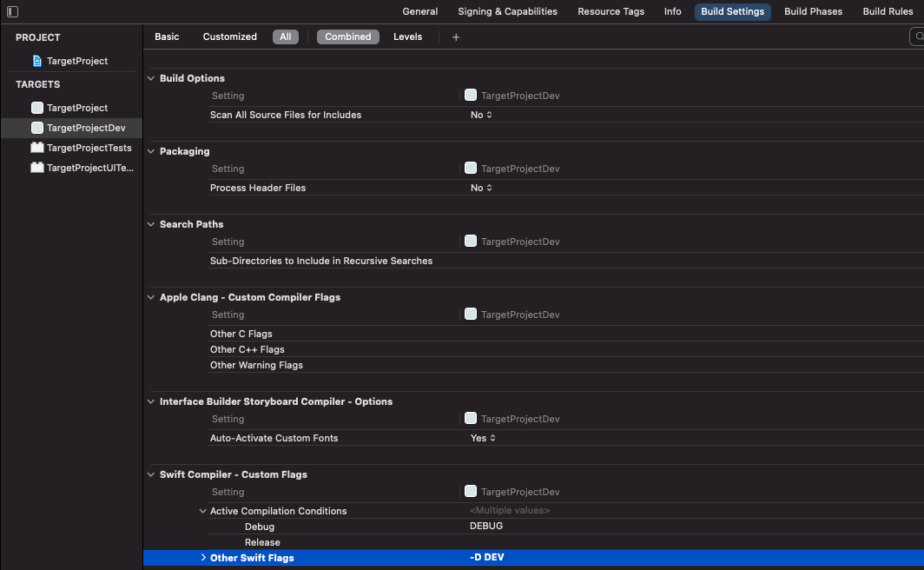The height and width of the screenshot is (570, 924).
Task: Toggle the navigator sidebar icon
Action: pos(12,11)
